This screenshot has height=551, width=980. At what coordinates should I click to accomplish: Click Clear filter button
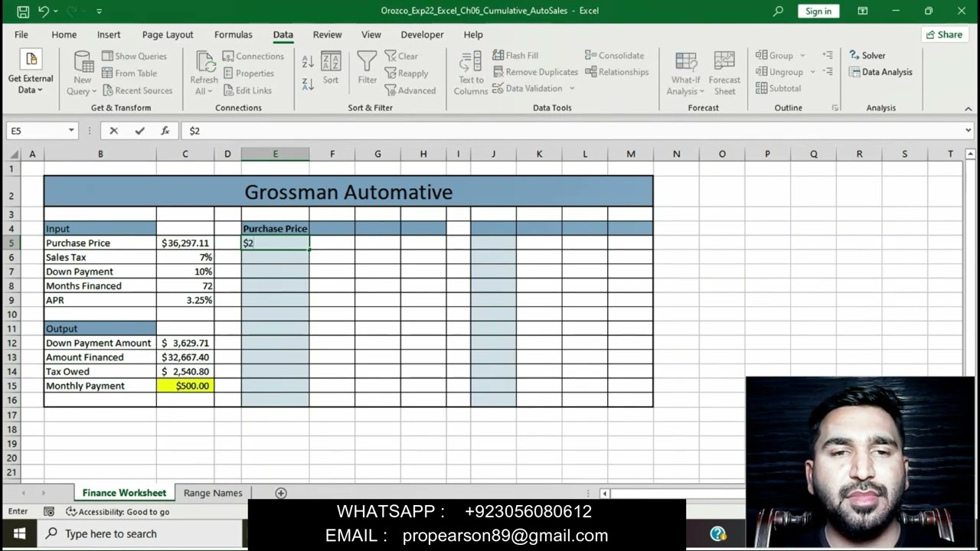[x=401, y=56]
